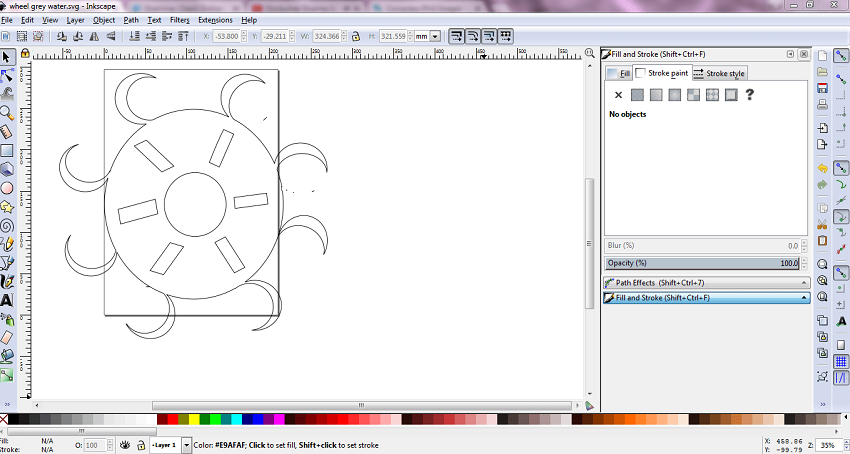Image resolution: width=850 pixels, height=454 pixels.
Task: Toggle scale rounded corners option
Action: (x=473, y=36)
